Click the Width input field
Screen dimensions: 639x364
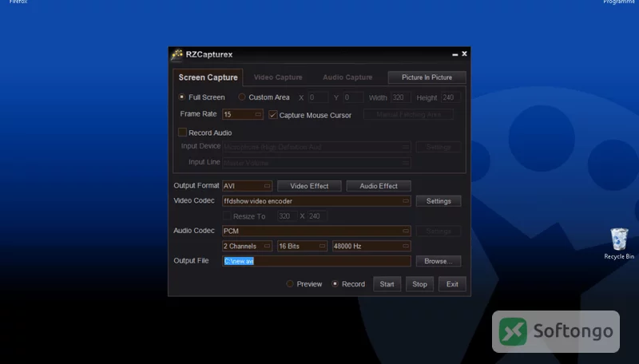[x=401, y=97]
